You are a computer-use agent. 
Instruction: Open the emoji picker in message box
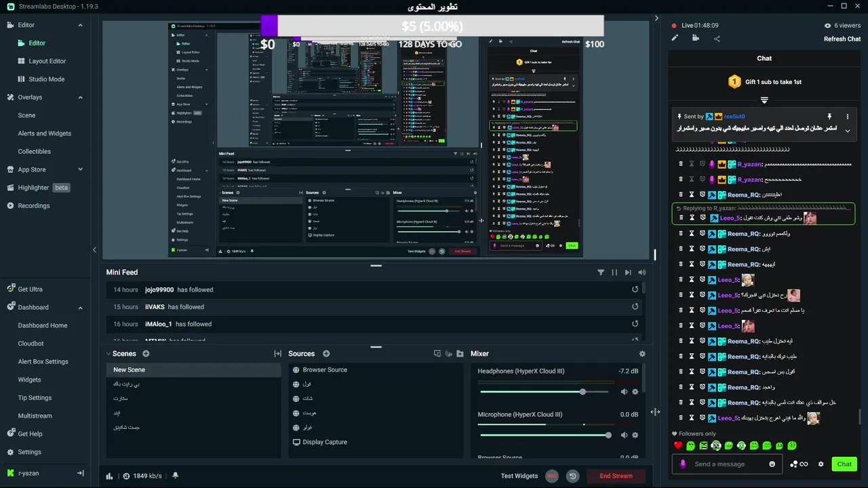click(x=772, y=464)
